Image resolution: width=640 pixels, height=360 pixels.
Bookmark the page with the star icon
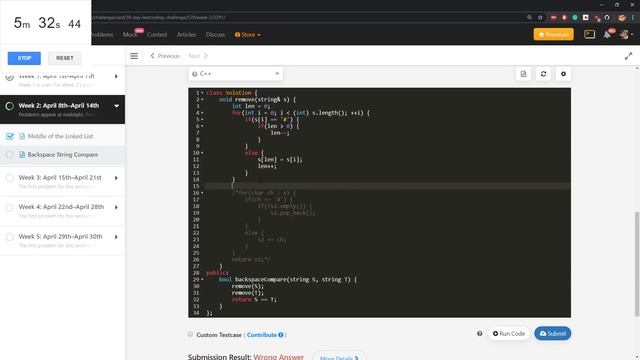tap(540, 18)
